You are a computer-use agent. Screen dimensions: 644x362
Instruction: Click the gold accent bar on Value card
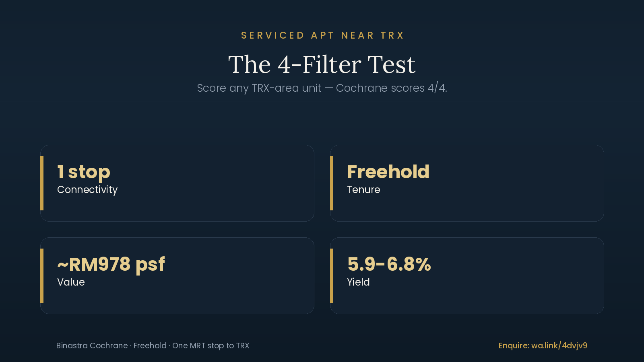42,276
